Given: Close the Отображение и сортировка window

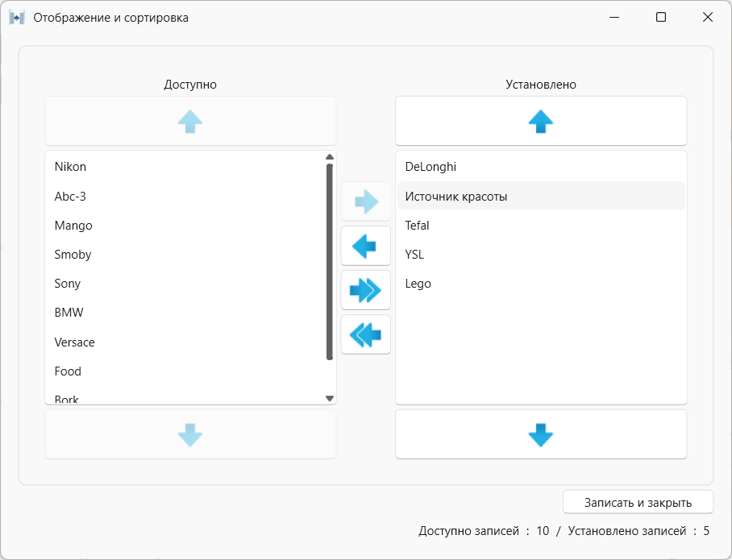Looking at the screenshot, I should [x=708, y=17].
